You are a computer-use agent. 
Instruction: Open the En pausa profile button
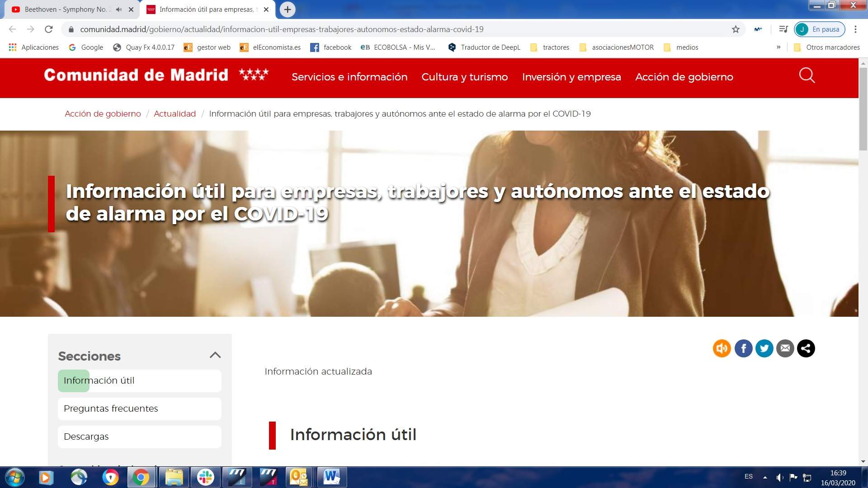tap(820, 29)
